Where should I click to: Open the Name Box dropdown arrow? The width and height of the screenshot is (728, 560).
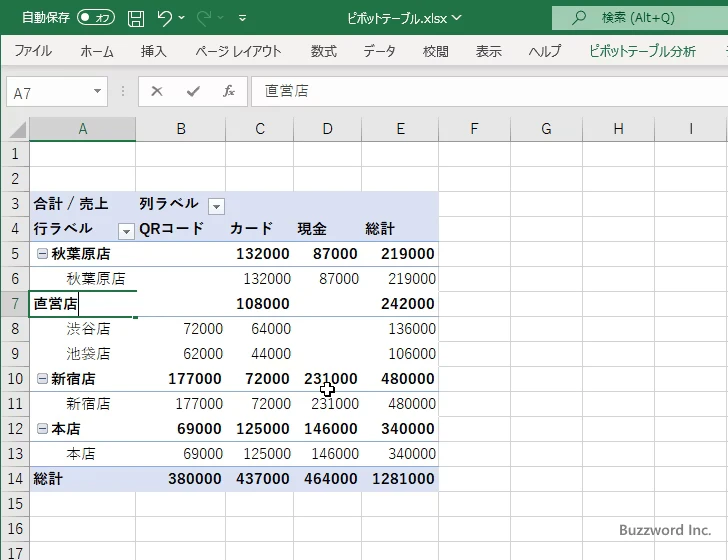coord(98,91)
